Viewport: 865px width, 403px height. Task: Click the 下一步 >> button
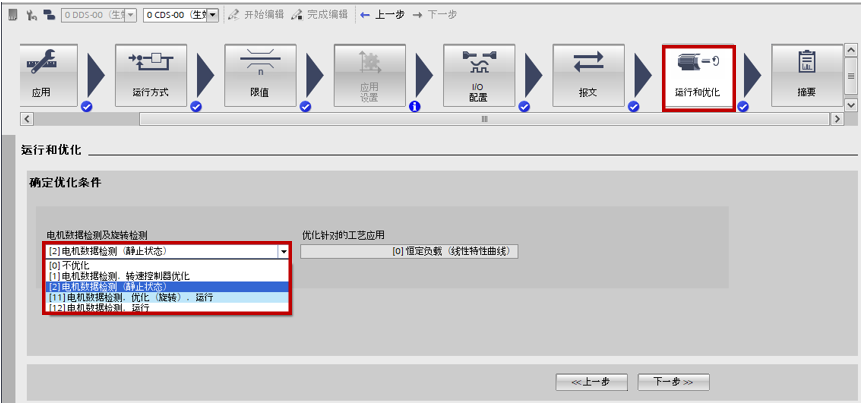pos(679,382)
